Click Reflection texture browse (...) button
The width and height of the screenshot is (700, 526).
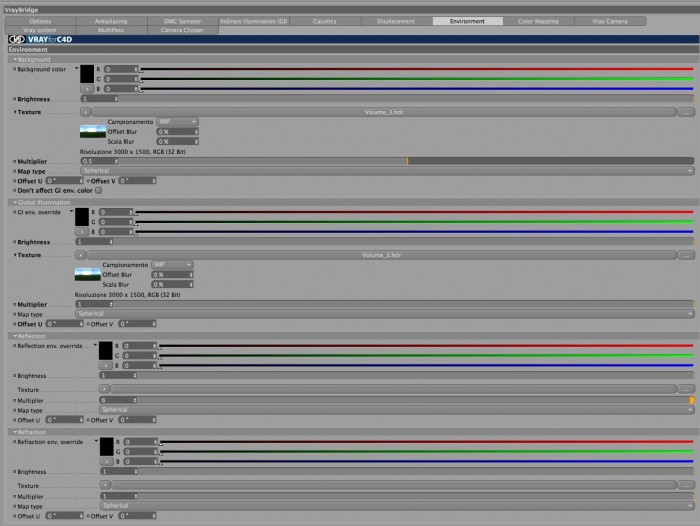pyautogui.click(x=686, y=389)
